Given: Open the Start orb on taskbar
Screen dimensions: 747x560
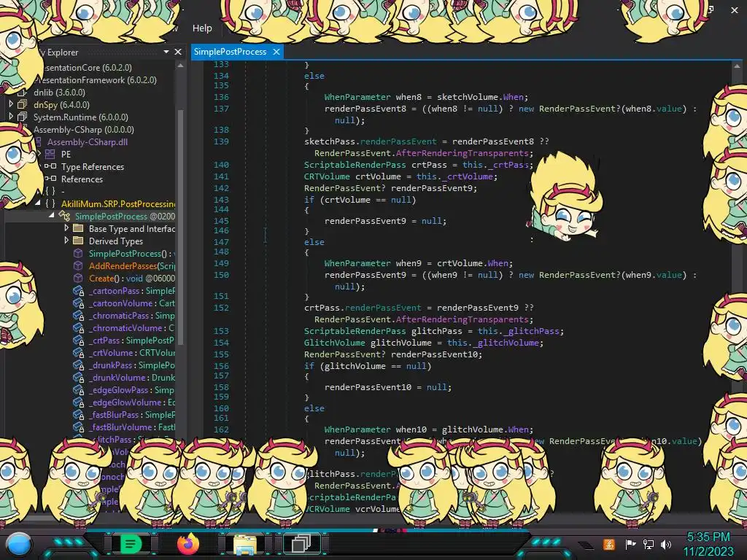Looking at the screenshot, I should coord(19,544).
